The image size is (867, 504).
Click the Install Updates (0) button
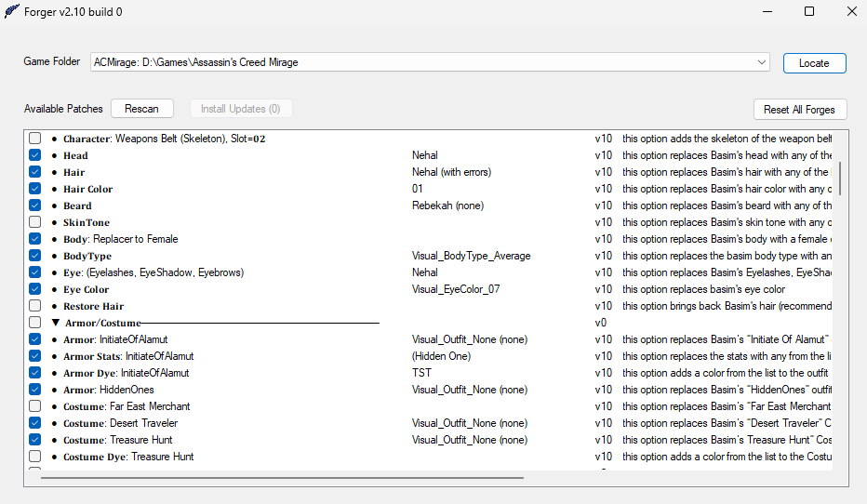tap(241, 109)
